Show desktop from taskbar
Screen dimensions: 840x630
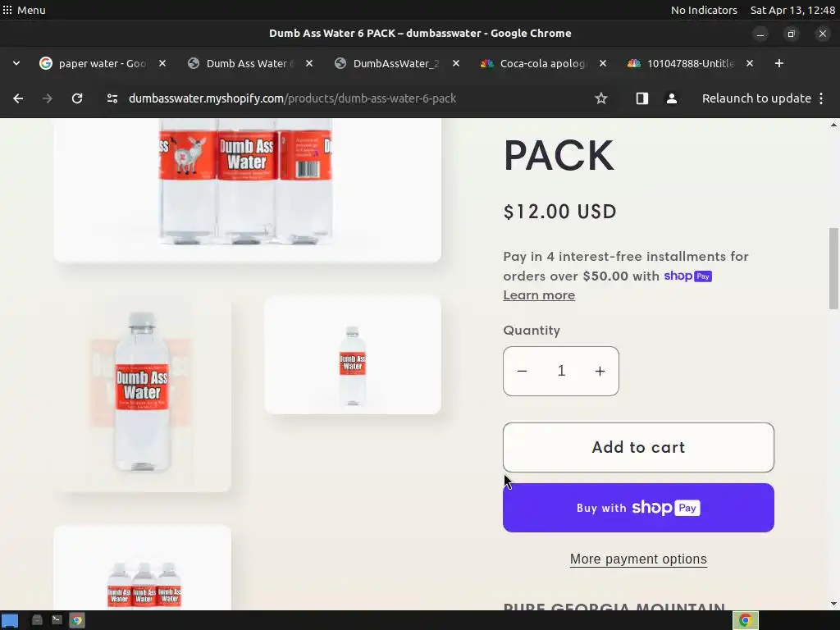(x=10, y=620)
